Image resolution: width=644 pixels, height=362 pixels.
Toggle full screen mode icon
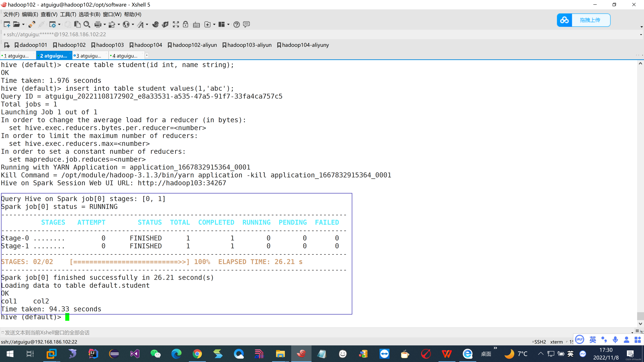176,24
